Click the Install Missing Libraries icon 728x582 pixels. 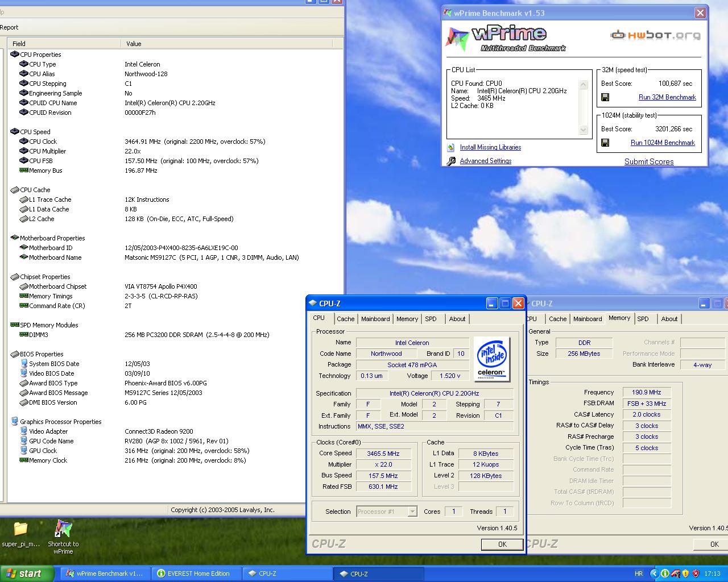452,147
